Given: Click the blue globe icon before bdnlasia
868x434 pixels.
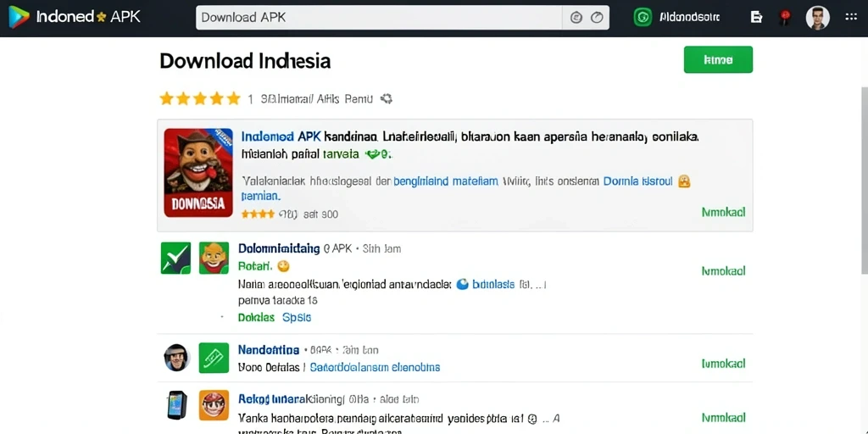Looking at the screenshot, I should coord(462,285).
